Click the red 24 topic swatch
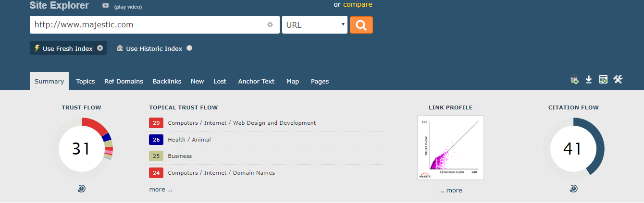Viewport: 644px width, 203px height. [x=156, y=173]
